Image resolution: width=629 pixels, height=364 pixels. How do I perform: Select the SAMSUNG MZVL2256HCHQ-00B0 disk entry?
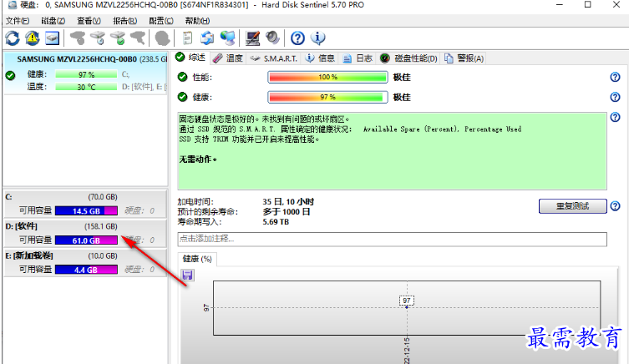tap(85, 73)
